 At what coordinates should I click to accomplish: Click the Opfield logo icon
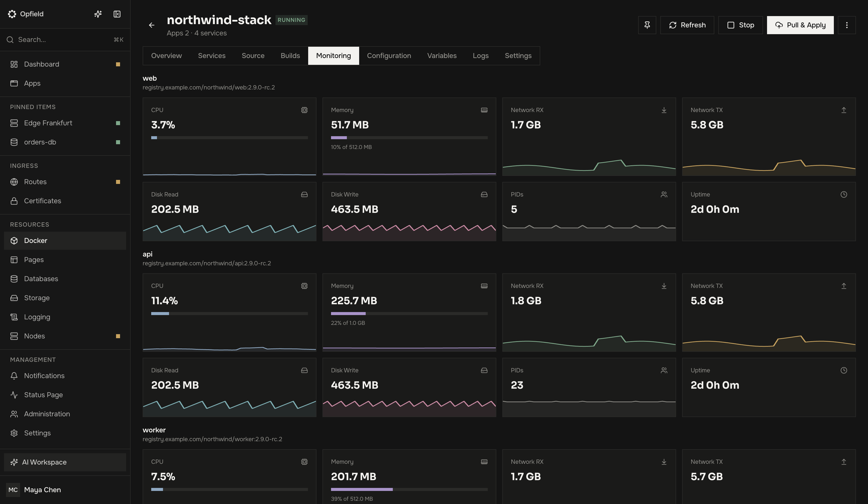(x=12, y=14)
